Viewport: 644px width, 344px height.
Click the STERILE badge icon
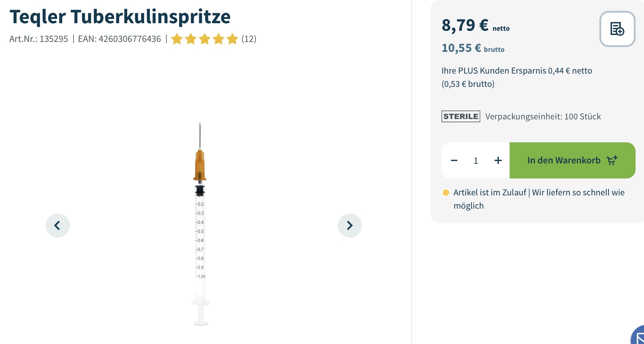tap(461, 116)
